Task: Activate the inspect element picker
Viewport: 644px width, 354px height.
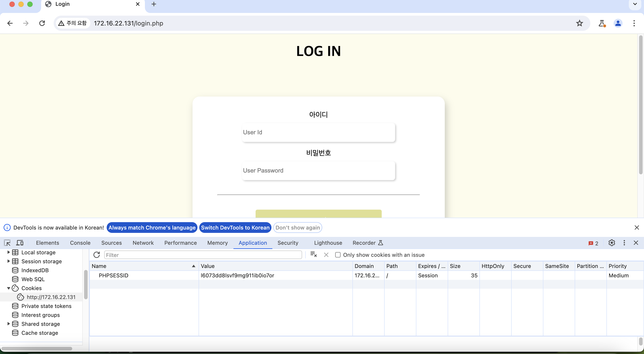Action: tap(7, 243)
